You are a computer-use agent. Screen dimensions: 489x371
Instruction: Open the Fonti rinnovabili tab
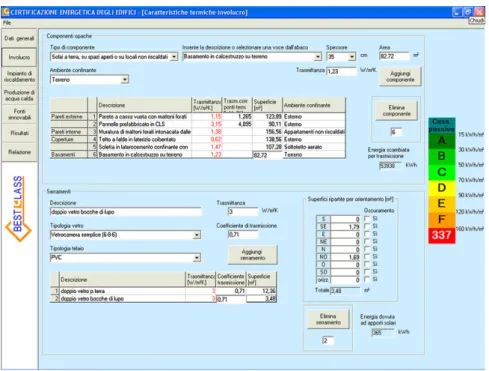[x=19, y=114]
